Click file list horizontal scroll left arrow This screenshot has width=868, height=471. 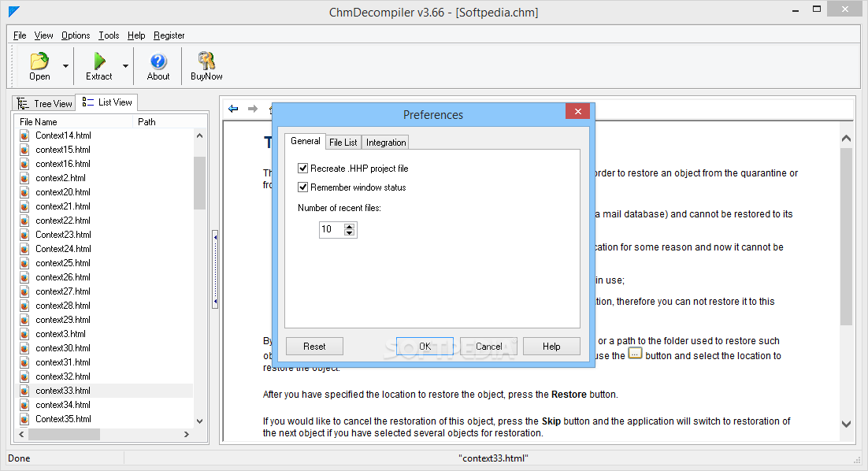22,435
